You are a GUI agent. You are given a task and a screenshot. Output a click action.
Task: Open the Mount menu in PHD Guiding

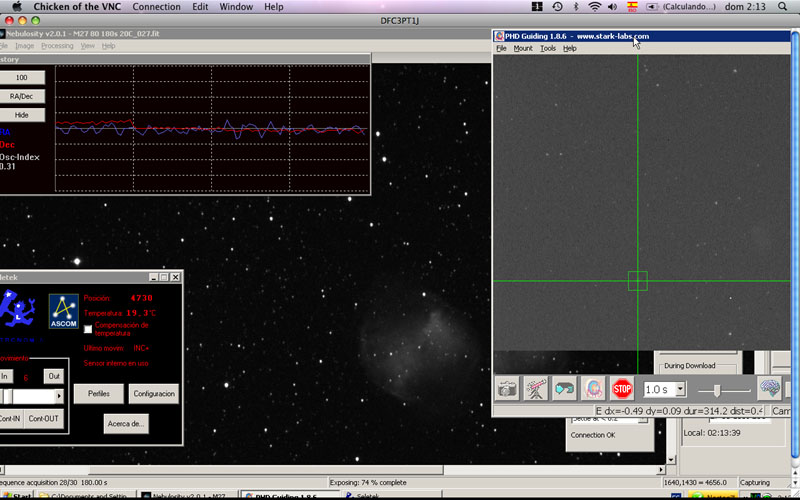tap(523, 48)
